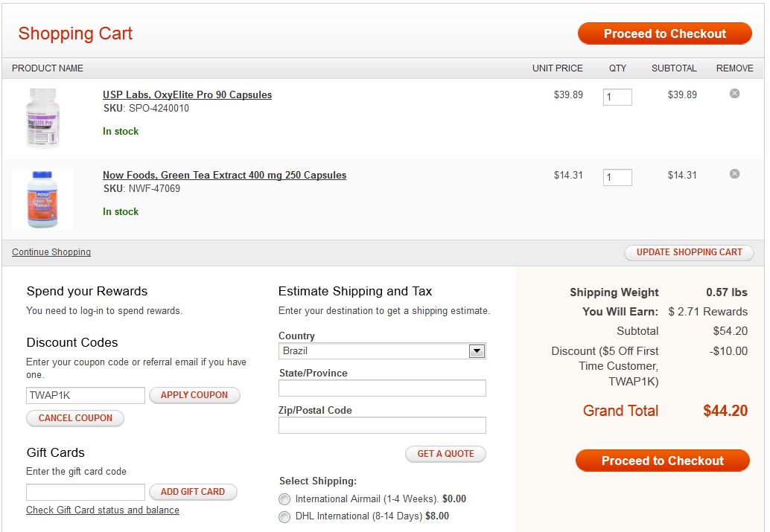
Task: Click the gift card code field
Action: click(86, 492)
